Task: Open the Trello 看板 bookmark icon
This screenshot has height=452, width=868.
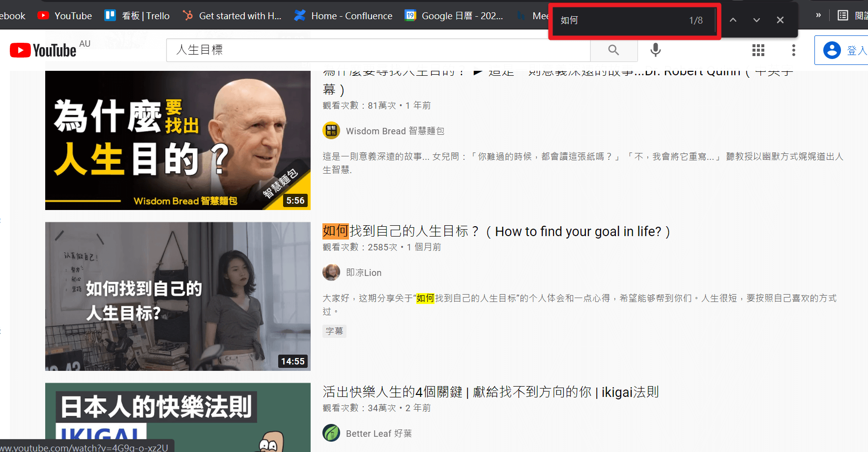Action: (x=109, y=15)
